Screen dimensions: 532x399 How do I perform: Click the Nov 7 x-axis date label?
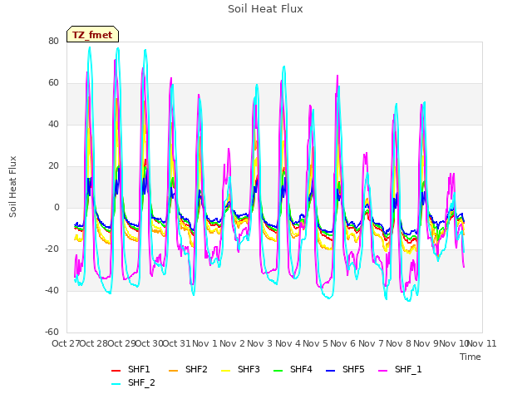click(371, 343)
